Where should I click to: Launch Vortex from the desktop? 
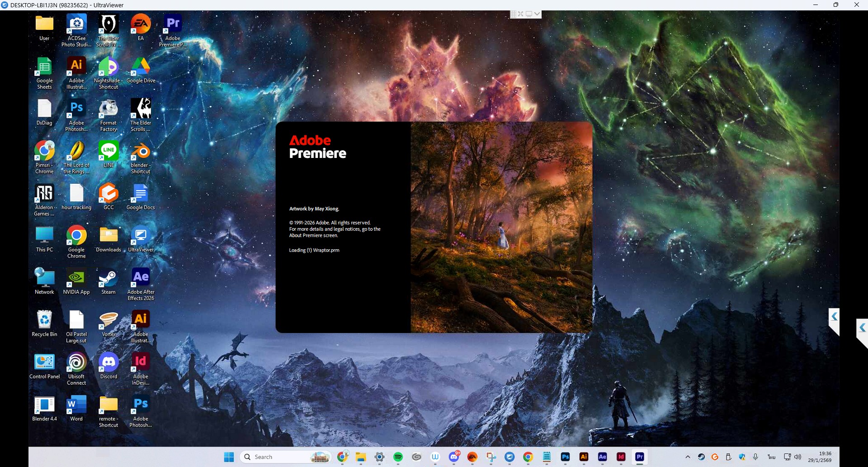[108, 324]
